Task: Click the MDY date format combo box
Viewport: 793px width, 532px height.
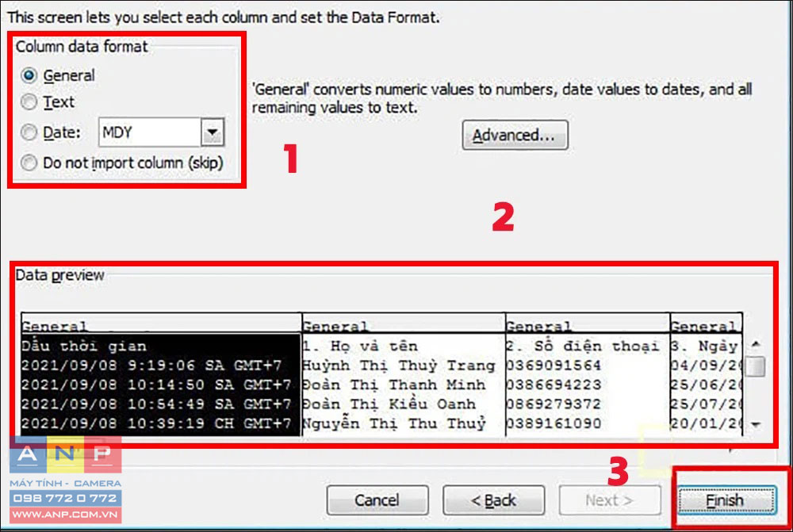Action: point(161,132)
